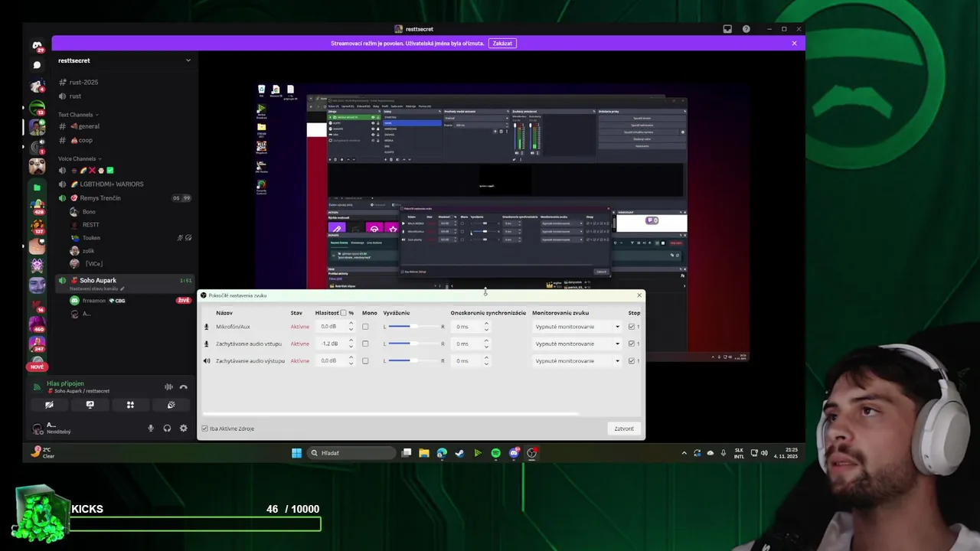Click the Zachytávanie audio výstupu speaker icon
The height and width of the screenshot is (551, 980).
pos(206,360)
